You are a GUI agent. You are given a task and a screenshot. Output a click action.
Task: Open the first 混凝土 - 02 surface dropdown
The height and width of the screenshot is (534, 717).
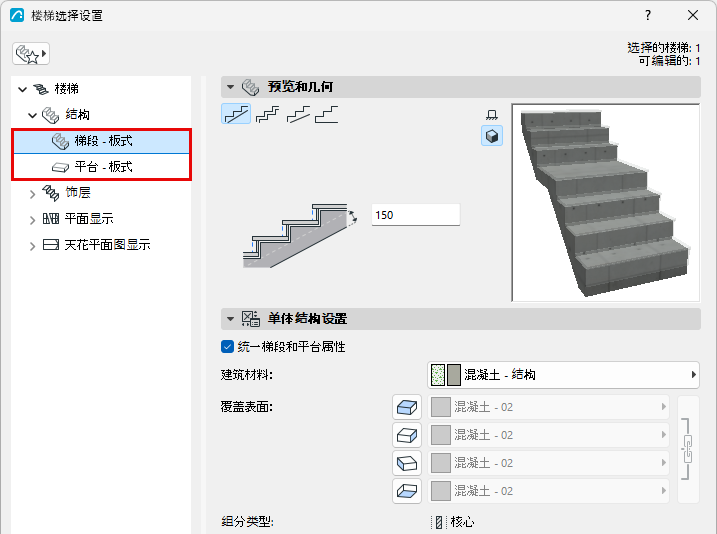click(x=548, y=407)
